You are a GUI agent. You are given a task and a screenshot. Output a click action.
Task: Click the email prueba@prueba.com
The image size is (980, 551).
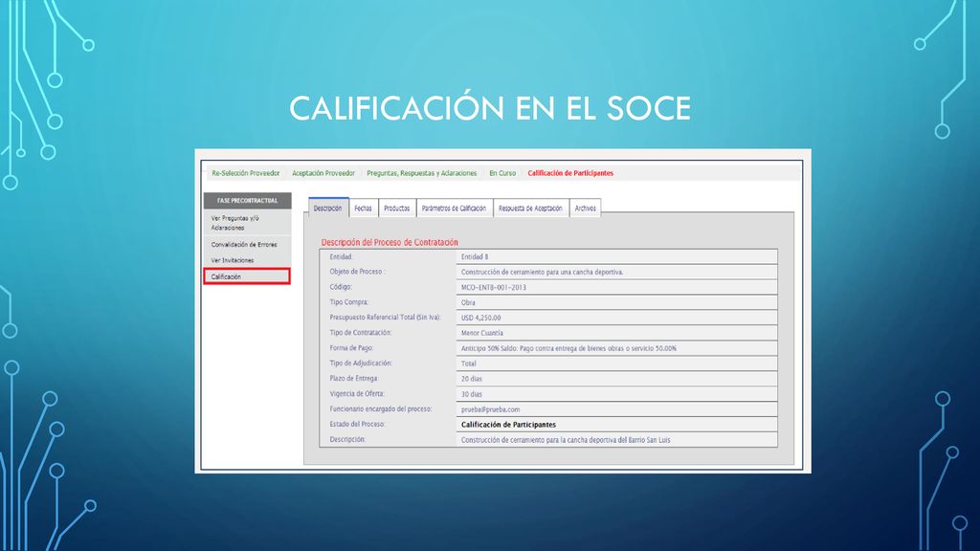(490, 409)
